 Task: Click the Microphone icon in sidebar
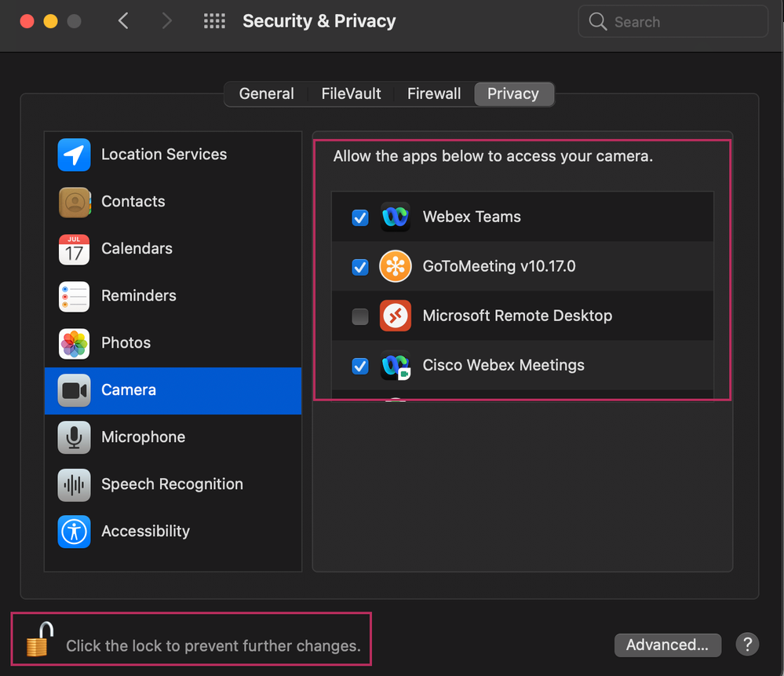pyautogui.click(x=74, y=437)
